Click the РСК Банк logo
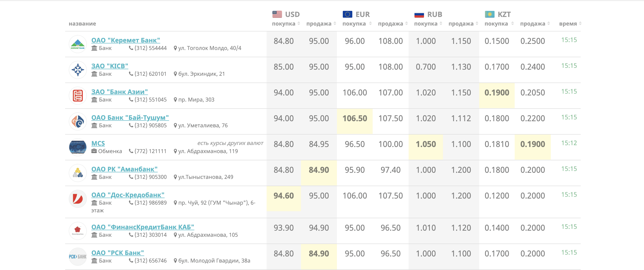 (78, 257)
